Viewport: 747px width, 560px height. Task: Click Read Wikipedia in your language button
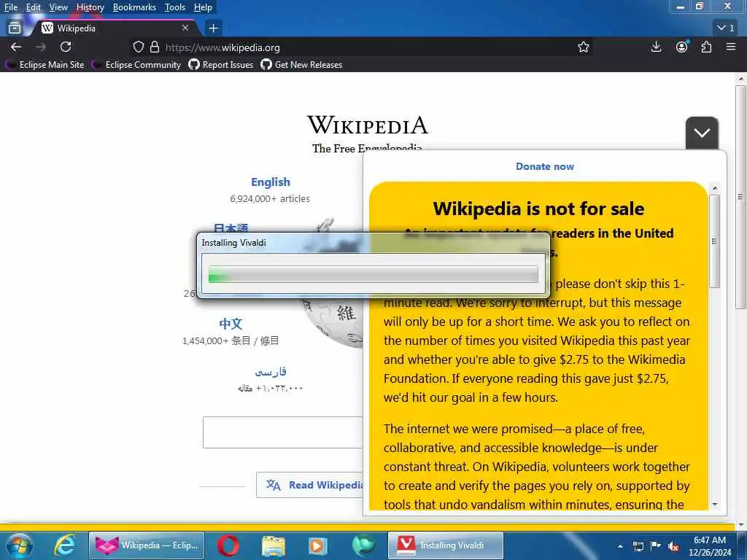click(310, 485)
